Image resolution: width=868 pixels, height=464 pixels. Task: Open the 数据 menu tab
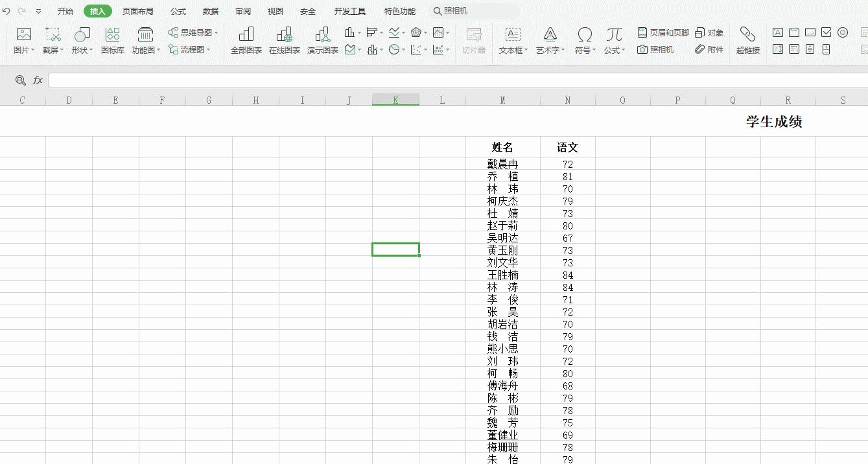click(211, 11)
